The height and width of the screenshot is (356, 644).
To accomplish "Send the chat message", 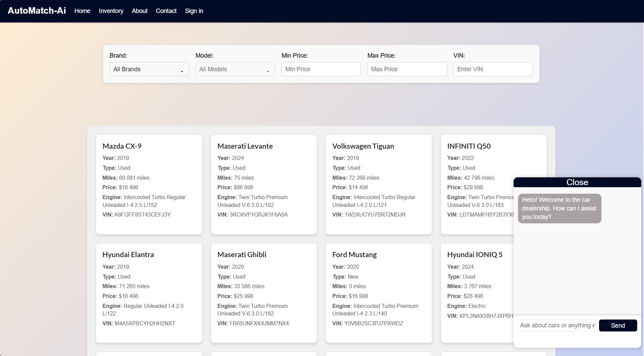I will 618,325.
